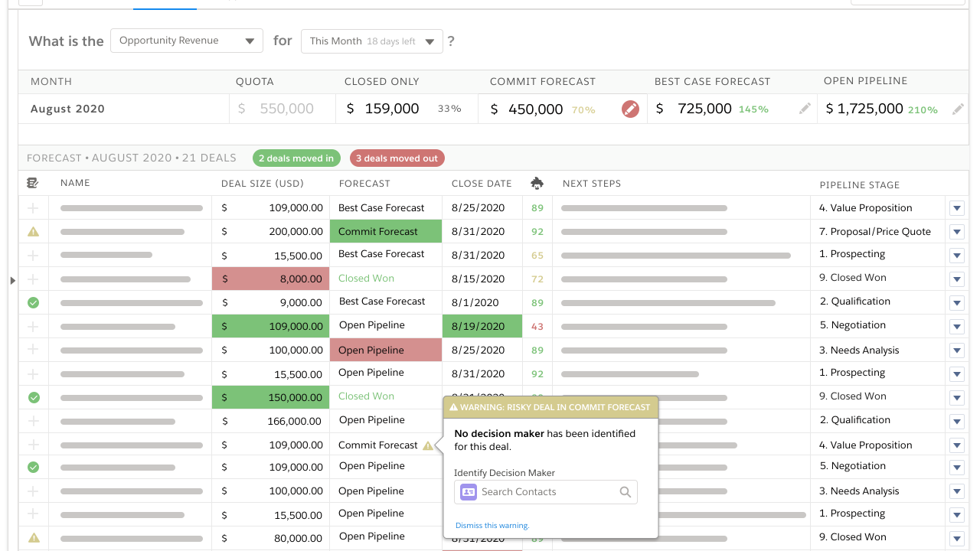Open the Opportunity Revenue dropdown
This screenshot has width=980, height=551.
[187, 41]
